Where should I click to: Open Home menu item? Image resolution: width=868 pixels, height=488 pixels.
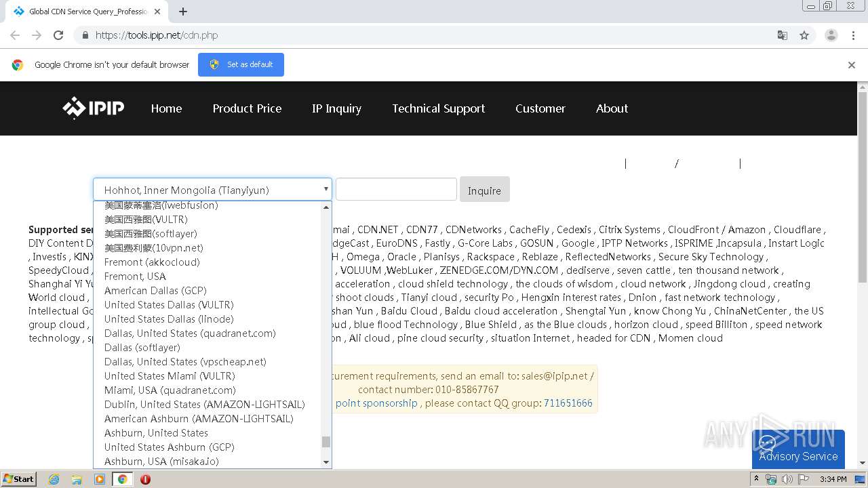point(166,108)
